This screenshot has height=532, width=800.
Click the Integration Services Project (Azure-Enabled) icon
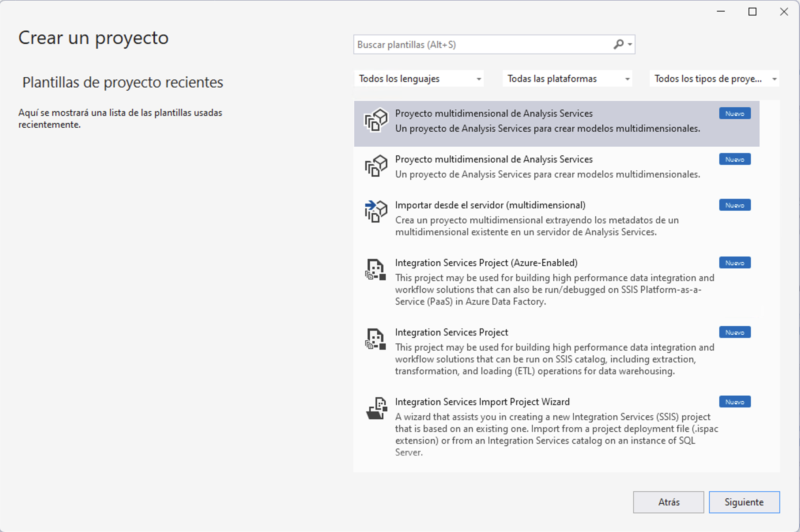click(375, 270)
